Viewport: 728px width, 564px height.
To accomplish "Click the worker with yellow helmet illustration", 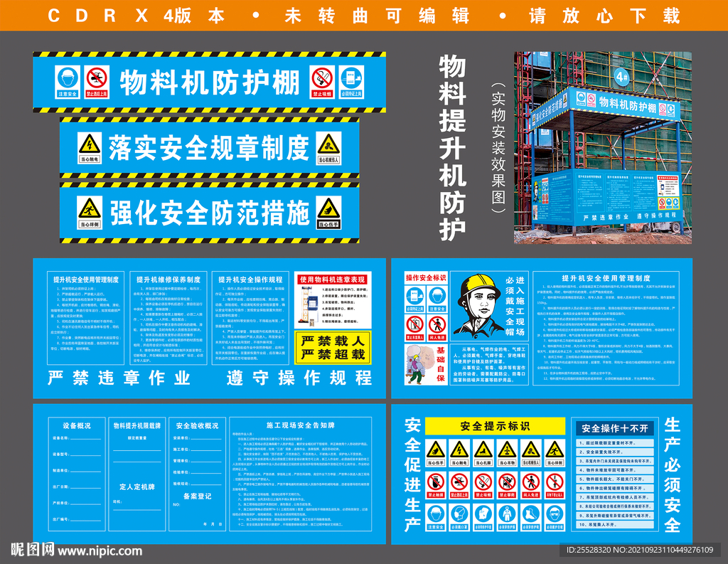I will [x=478, y=305].
